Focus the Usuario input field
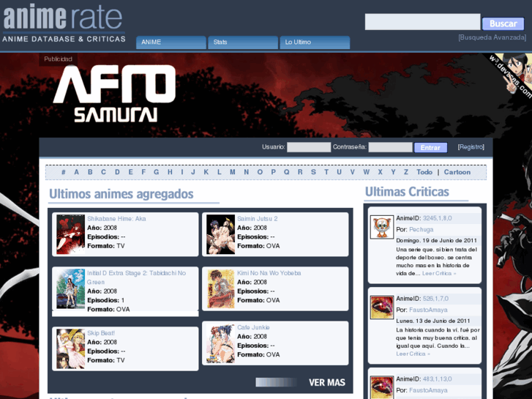The width and height of the screenshot is (532, 399). 309,147
